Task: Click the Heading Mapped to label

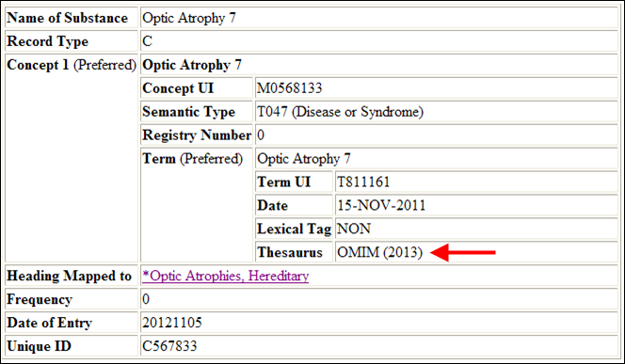Action: point(70,276)
